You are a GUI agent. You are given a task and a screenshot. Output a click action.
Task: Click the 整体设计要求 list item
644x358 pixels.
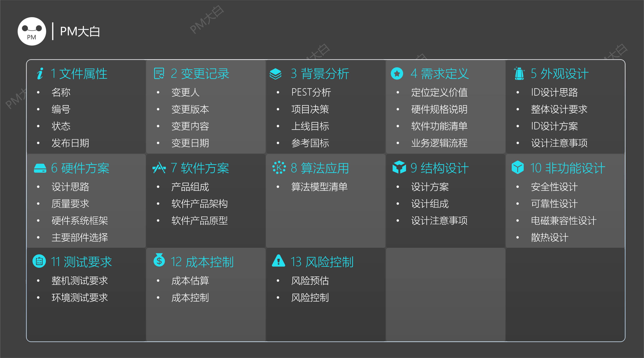coord(559,109)
